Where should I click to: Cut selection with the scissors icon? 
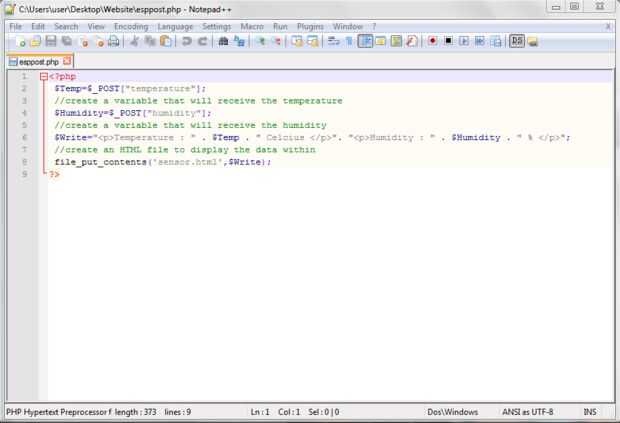click(x=134, y=41)
